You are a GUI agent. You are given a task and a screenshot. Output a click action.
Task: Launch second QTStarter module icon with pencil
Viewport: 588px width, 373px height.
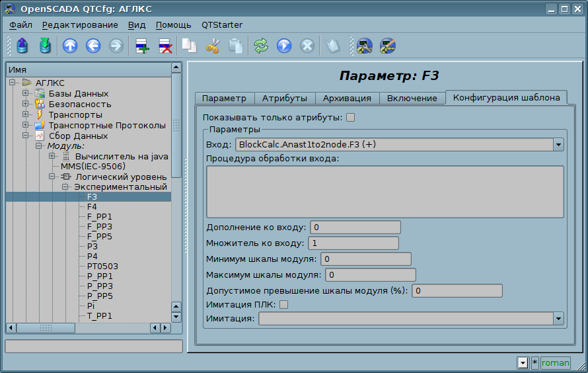(388, 46)
